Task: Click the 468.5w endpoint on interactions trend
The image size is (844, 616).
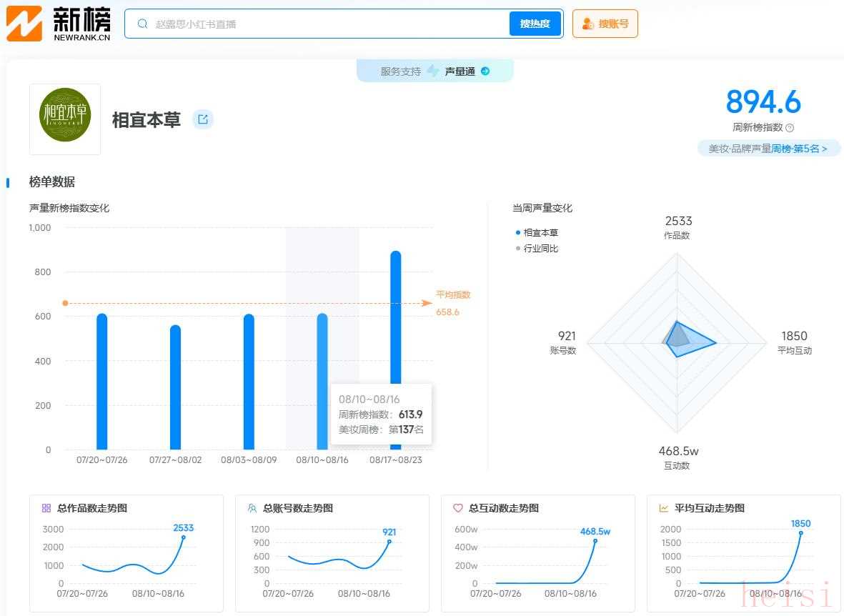Action: point(595,541)
